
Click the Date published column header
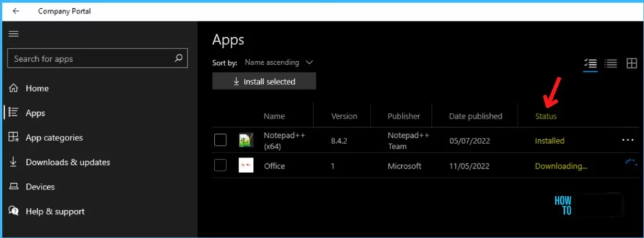pyautogui.click(x=475, y=116)
